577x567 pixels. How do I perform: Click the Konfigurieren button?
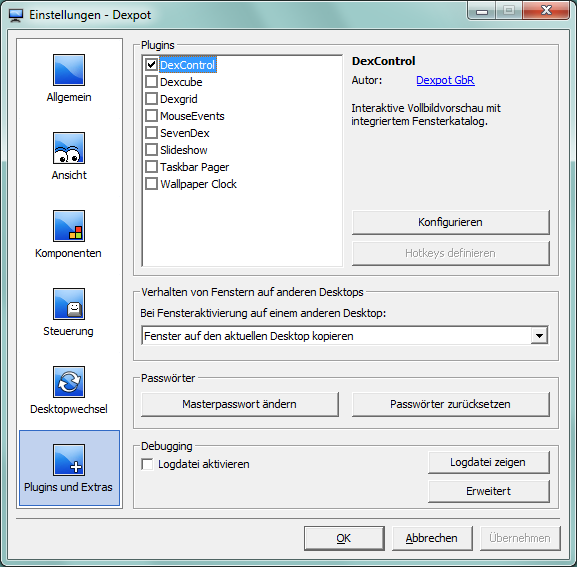(x=450, y=222)
